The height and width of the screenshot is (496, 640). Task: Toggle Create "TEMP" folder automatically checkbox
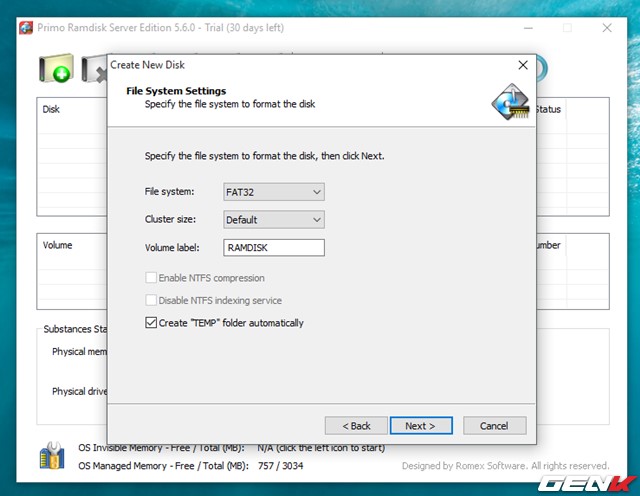pos(151,323)
